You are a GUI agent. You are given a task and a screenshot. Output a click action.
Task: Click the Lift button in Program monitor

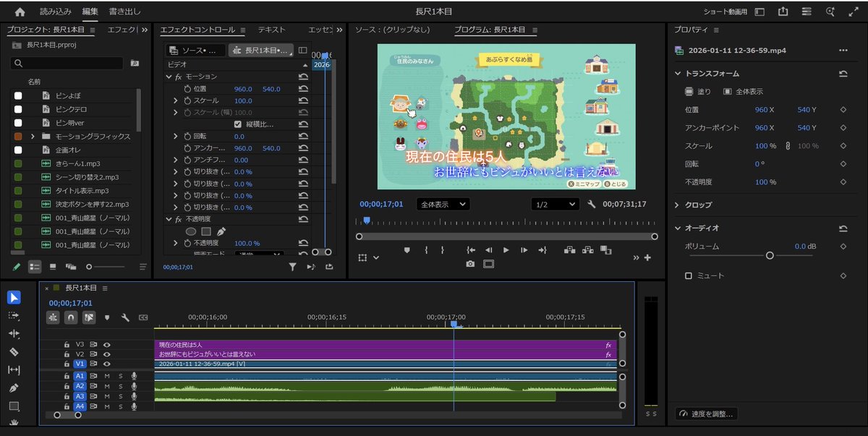pos(569,250)
